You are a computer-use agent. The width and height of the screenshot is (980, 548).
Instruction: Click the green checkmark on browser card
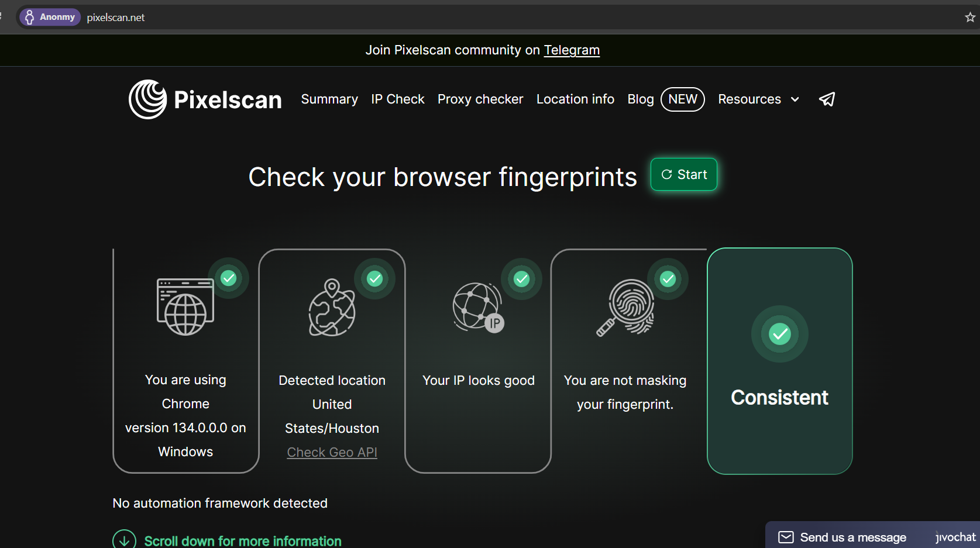pyautogui.click(x=229, y=278)
